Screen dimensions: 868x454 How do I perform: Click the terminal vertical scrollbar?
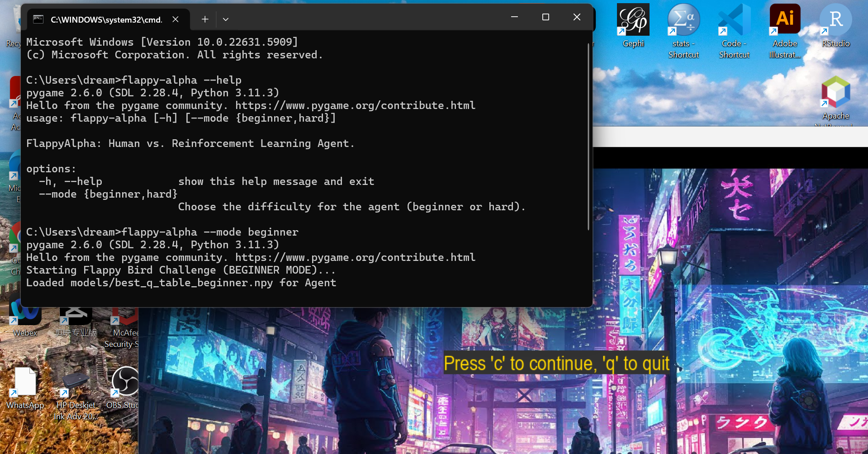[588, 136]
